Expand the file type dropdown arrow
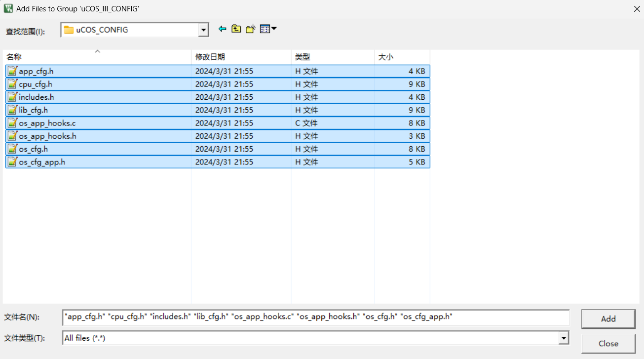The width and height of the screenshot is (644, 359). pyautogui.click(x=563, y=338)
